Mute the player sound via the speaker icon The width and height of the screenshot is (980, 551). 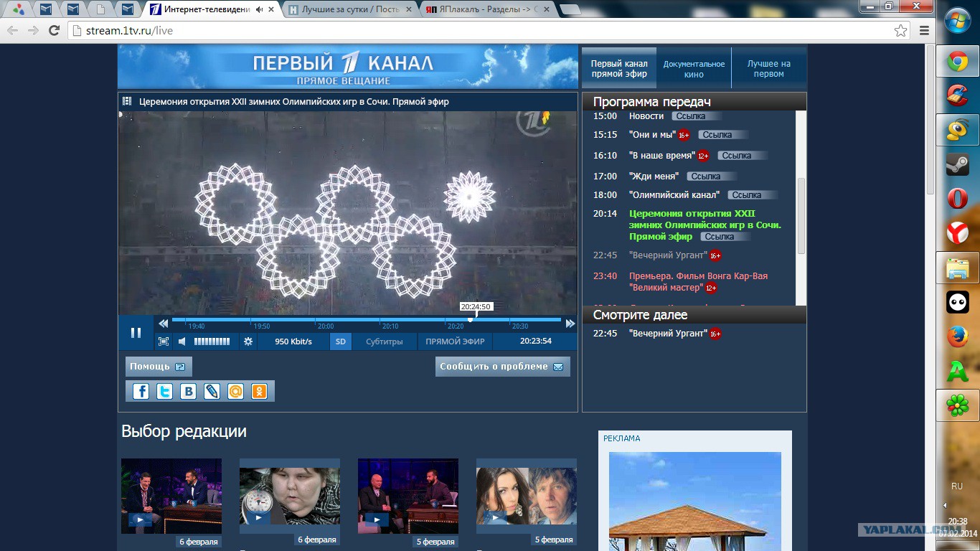(x=182, y=342)
